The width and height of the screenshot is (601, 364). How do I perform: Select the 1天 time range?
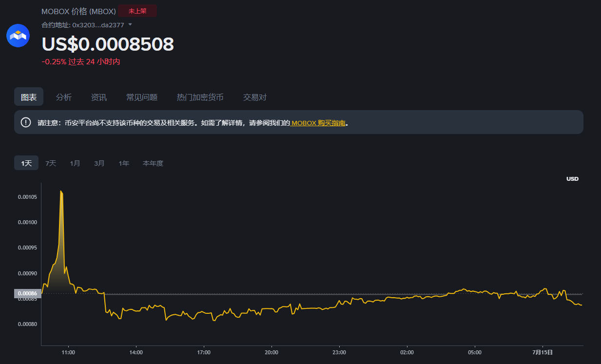(x=26, y=163)
